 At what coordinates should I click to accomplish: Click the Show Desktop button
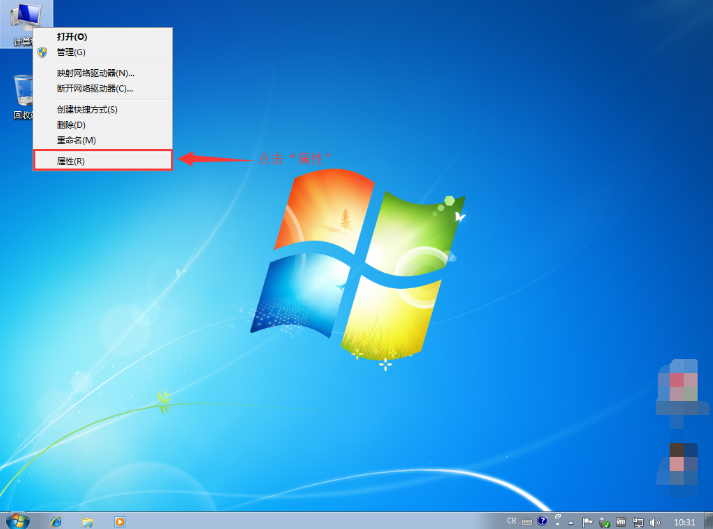tap(708, 520)
